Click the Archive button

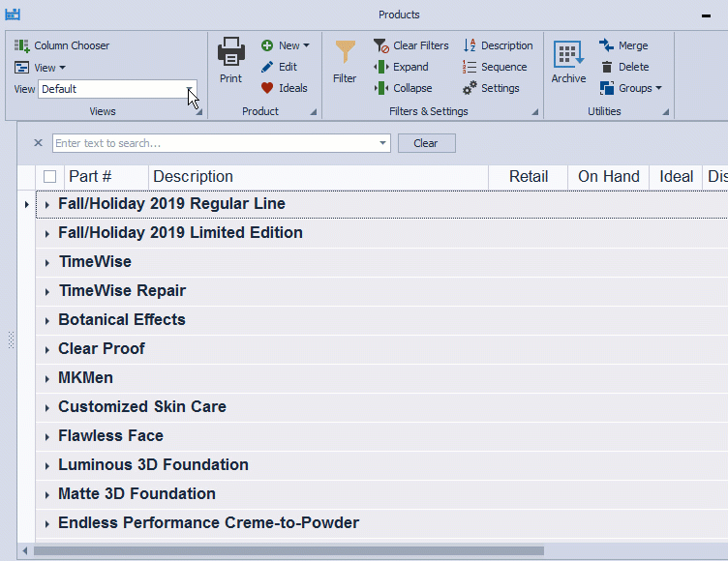click(568, 62)
